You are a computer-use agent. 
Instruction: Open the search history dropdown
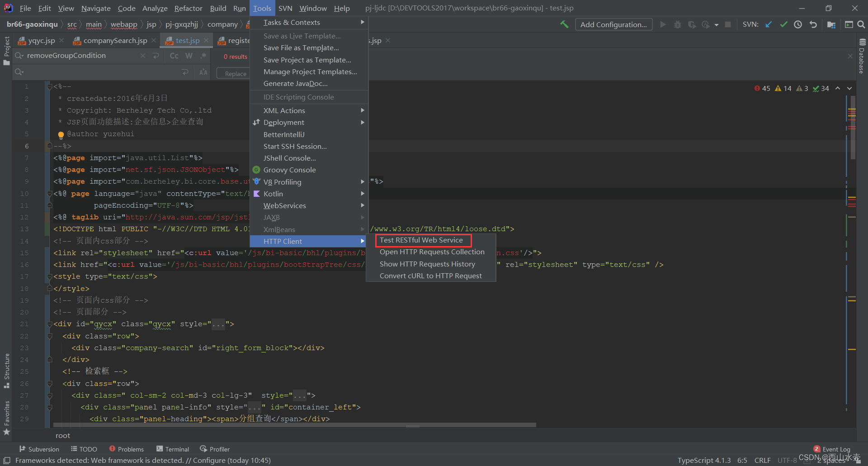[19, 56]
